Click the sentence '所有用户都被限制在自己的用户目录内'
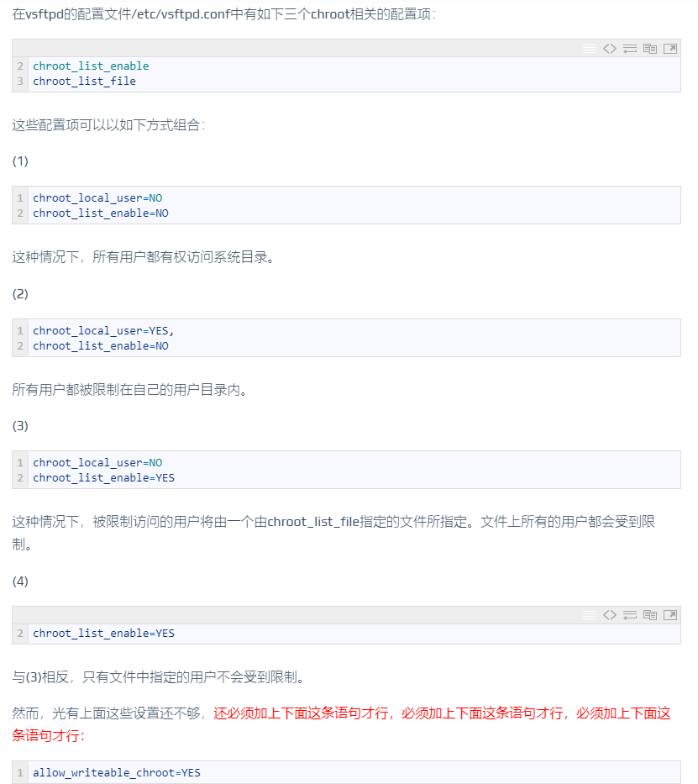The width and height of the screenshot is (698, 784). (x=130, y=390)
